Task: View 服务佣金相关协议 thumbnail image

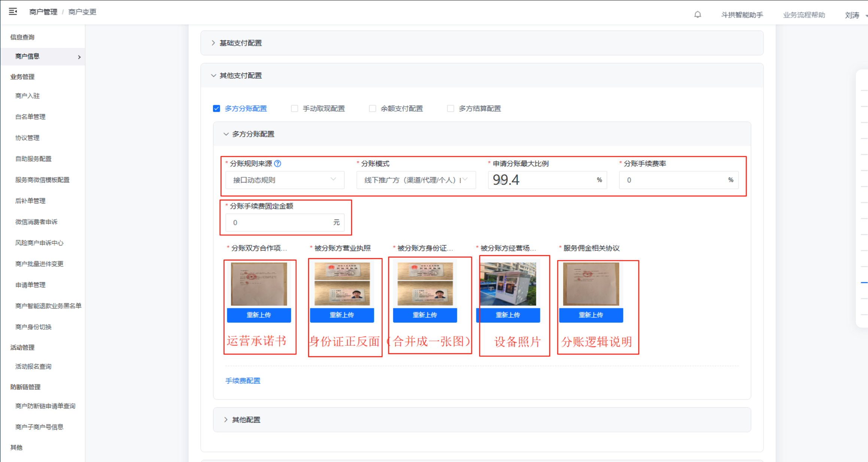Action: click(x=591, y=284)
